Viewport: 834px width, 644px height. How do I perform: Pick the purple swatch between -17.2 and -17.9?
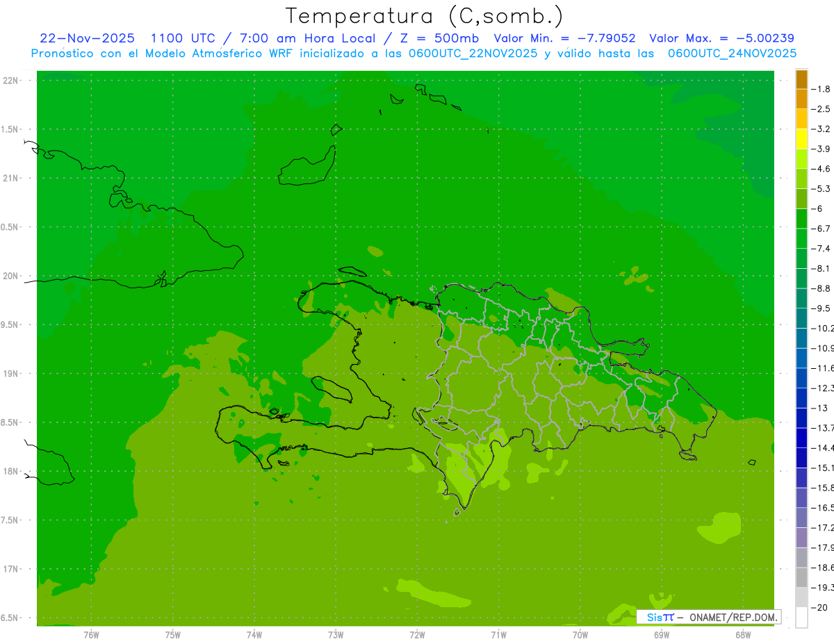(x=801, y=537)
